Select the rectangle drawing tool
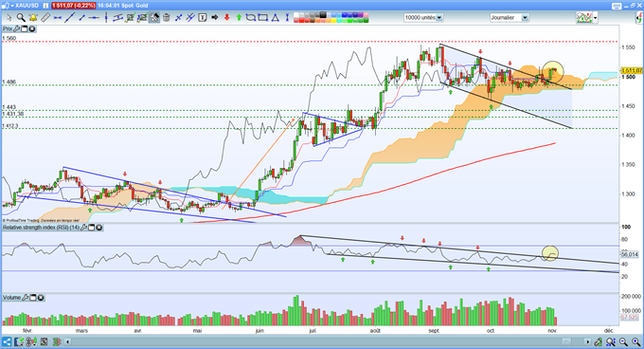Viewport: 644px width, 349px height. point(263,18)
